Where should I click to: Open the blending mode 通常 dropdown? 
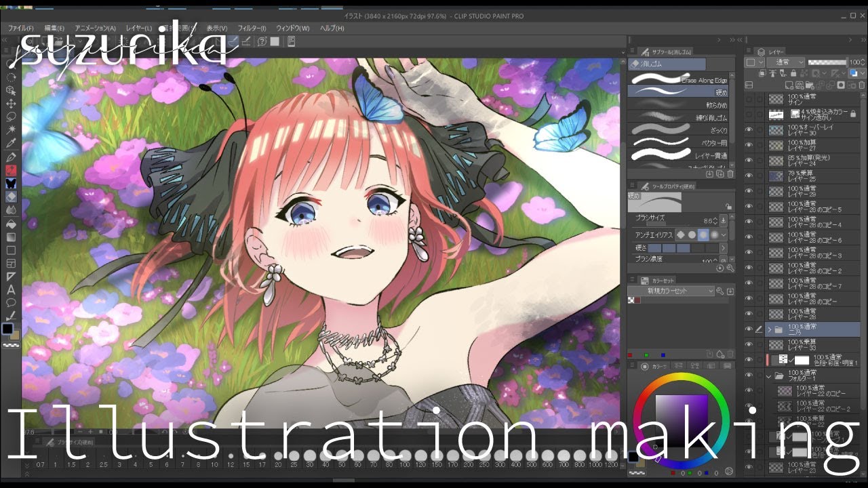point(786,62)
